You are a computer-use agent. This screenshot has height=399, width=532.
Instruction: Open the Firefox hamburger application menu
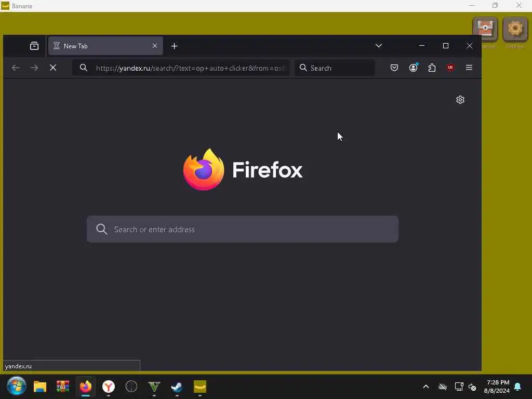point(469,68)
